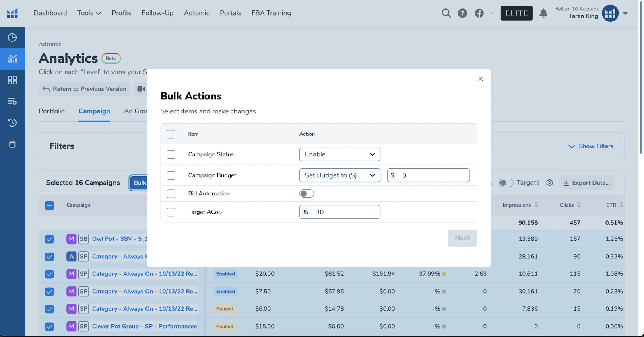The width and height of the screenshot is (644, 337).
Task: Open the Campaign Status Enable dropdown
Action: pyautogui.click(x=340, y=154)
